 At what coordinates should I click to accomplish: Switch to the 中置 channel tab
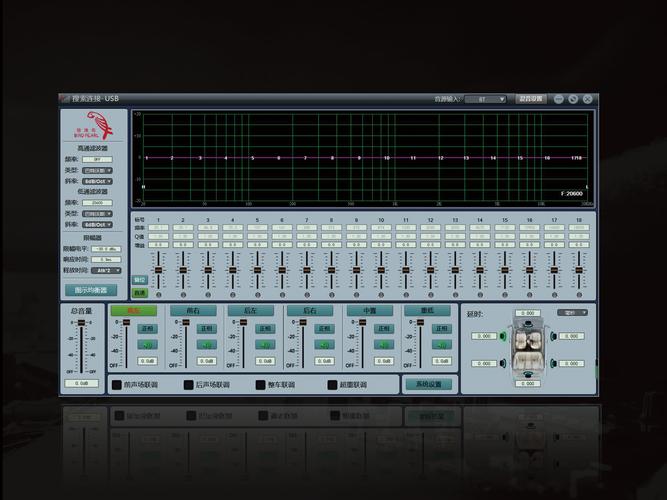click(369, 311)
